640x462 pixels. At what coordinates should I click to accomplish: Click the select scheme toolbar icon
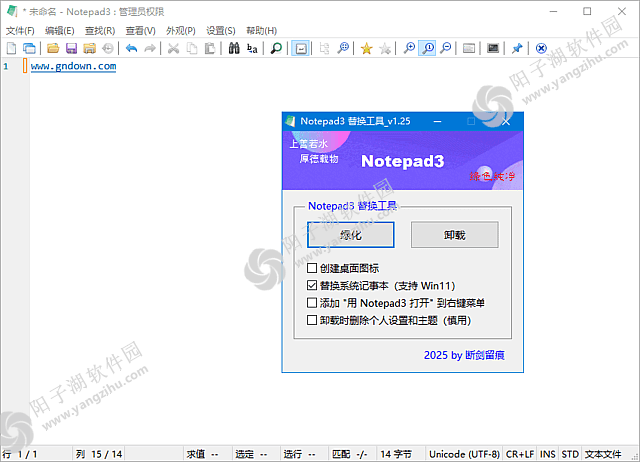[x=469, y=49]
